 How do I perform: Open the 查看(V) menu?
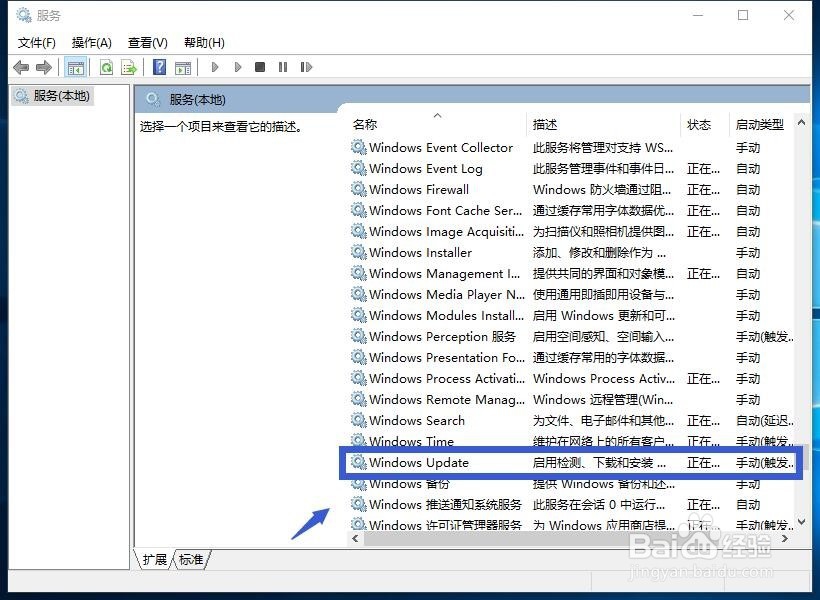click(146, 42)
